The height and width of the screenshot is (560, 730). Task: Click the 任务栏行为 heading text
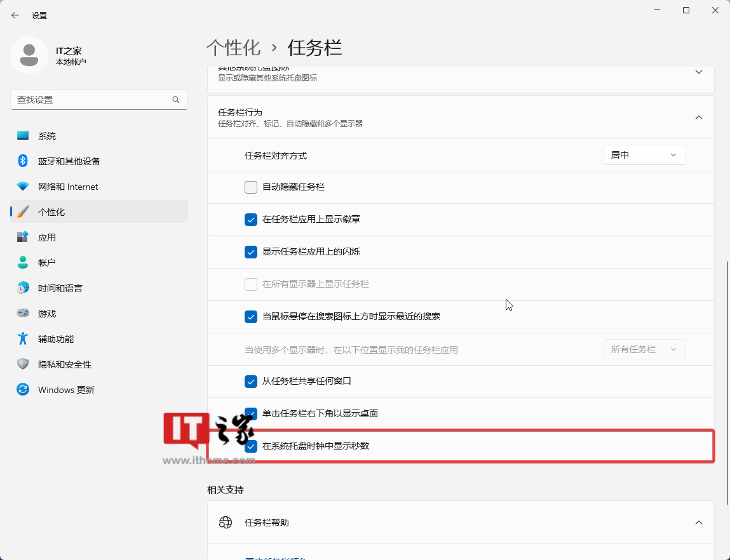click(240, 112)
